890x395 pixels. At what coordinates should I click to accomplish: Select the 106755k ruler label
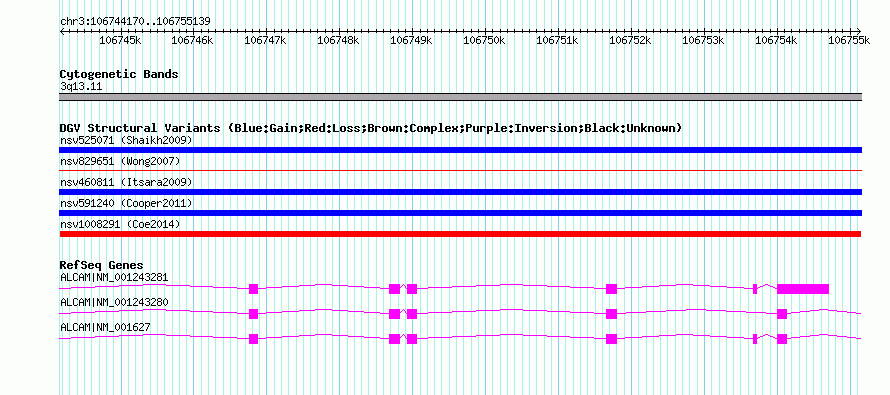point(849,40)
